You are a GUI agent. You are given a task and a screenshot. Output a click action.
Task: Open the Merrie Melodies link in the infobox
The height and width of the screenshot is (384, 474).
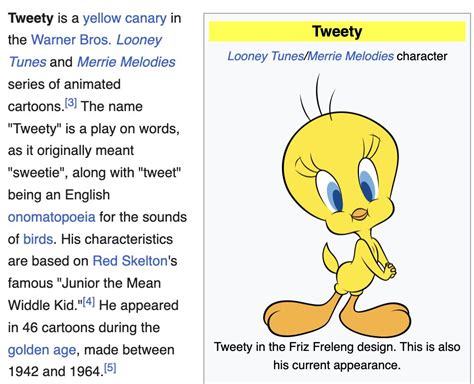point(350,56)
